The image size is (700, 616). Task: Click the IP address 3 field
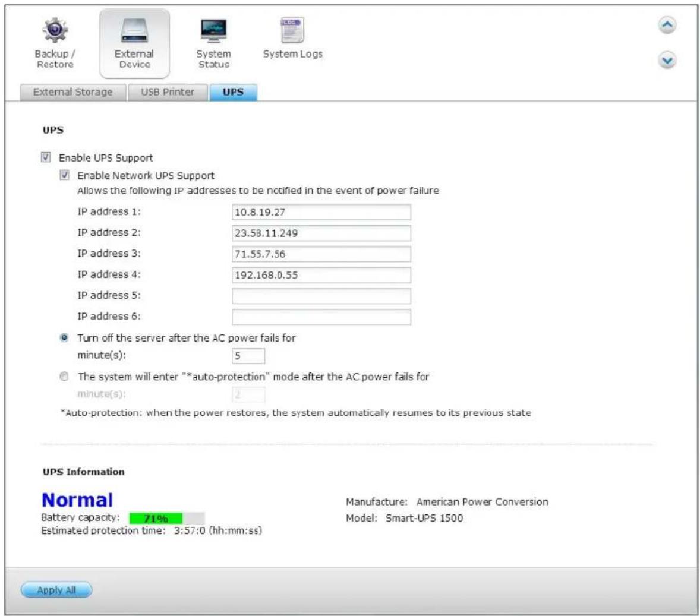coord(321,254)
